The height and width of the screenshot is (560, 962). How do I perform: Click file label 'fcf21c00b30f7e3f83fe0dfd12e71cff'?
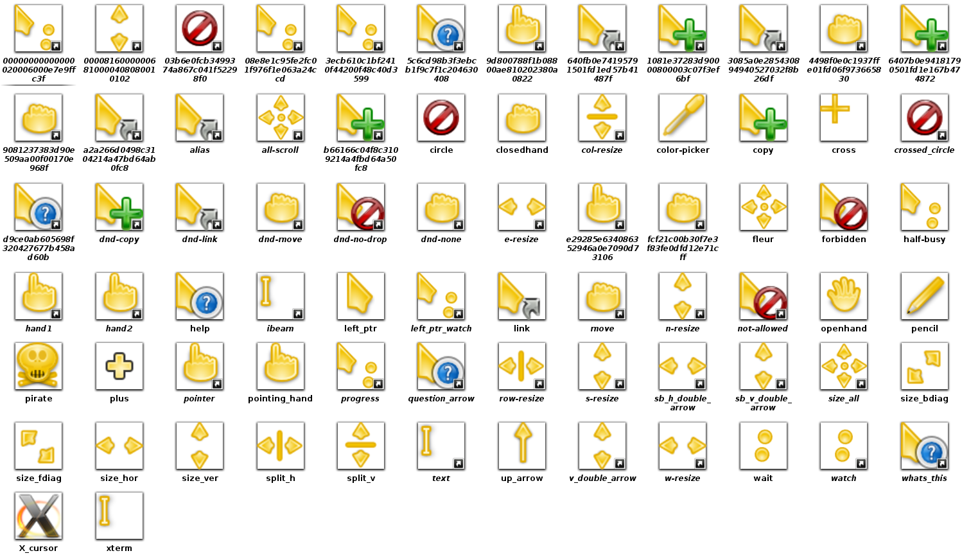683,248
